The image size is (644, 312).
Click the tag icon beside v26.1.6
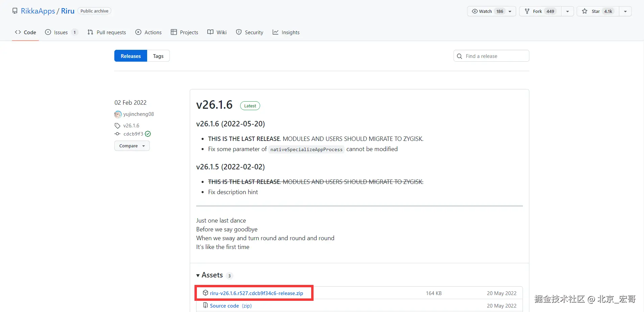[117, 126]
